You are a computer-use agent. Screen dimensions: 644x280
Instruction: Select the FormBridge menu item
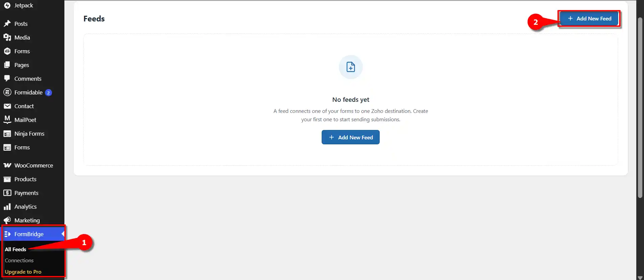point(32,234)
